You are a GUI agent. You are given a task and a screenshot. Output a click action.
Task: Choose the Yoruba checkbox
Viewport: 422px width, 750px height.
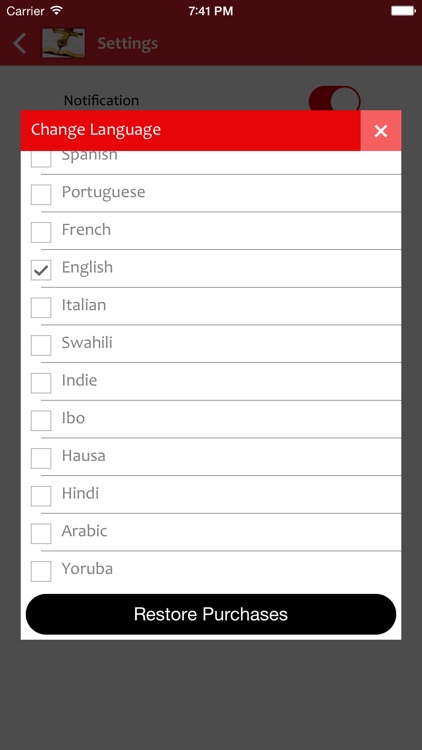41,572
